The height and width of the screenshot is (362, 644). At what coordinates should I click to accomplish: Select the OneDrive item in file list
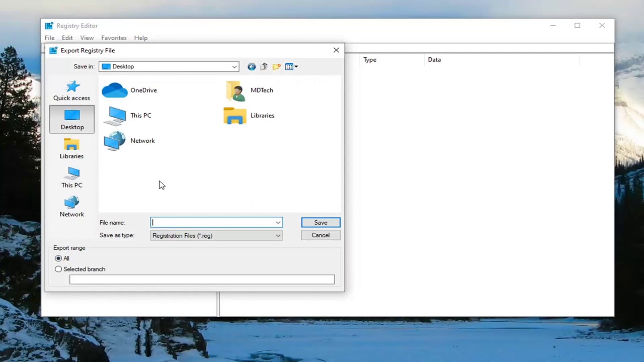(x=130, y=90)
